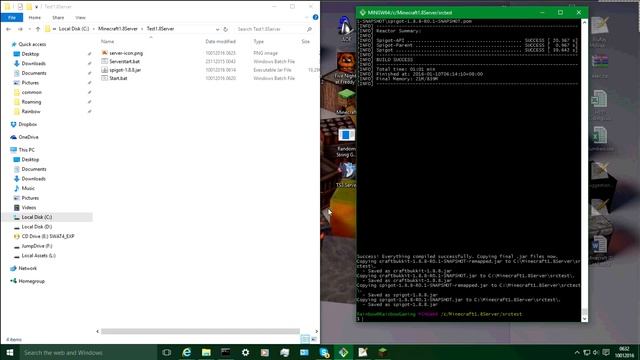Sort files by Name column
Screen dimensions: 640x360
point(108,42)
